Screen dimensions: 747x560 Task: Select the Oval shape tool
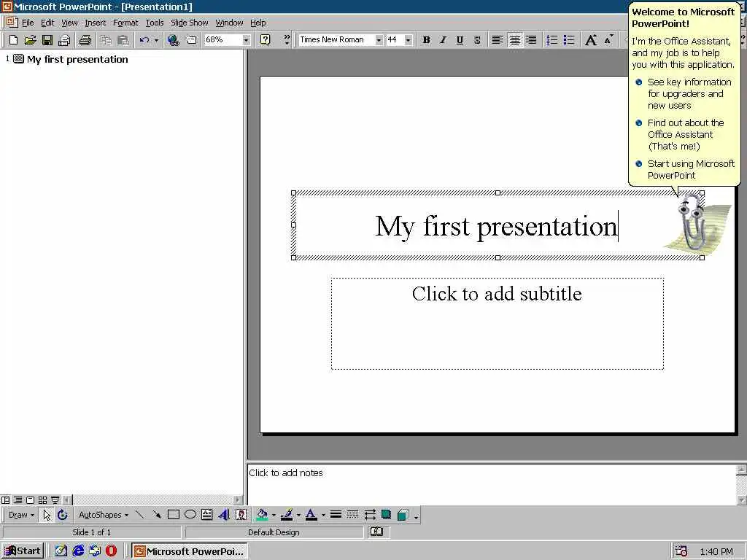coord(190,515)
